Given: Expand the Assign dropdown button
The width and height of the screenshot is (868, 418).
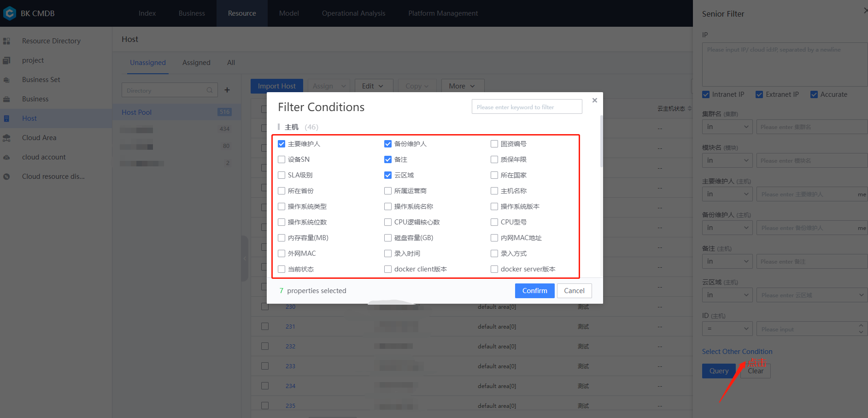Looking at the screenshot, I should point(329,86).
